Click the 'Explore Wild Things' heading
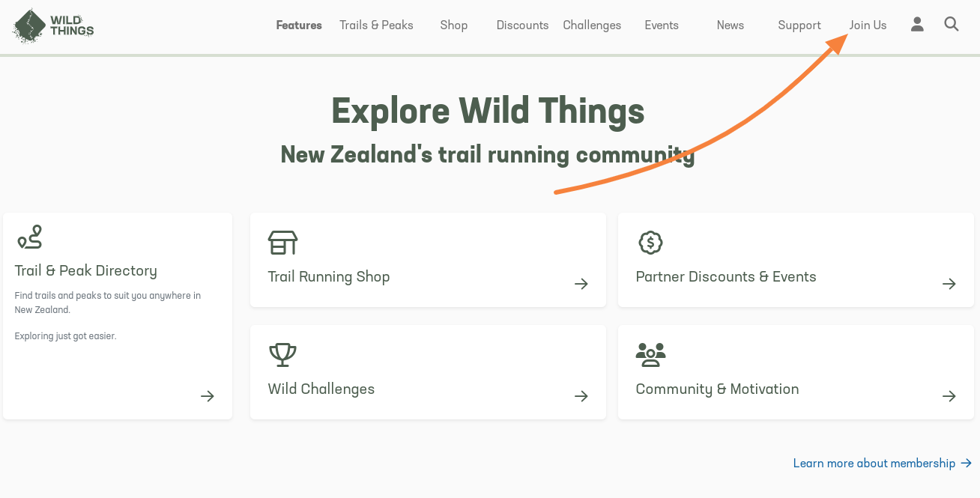The image size is (980, 498). pyautogui.click(x=488, y=112)
